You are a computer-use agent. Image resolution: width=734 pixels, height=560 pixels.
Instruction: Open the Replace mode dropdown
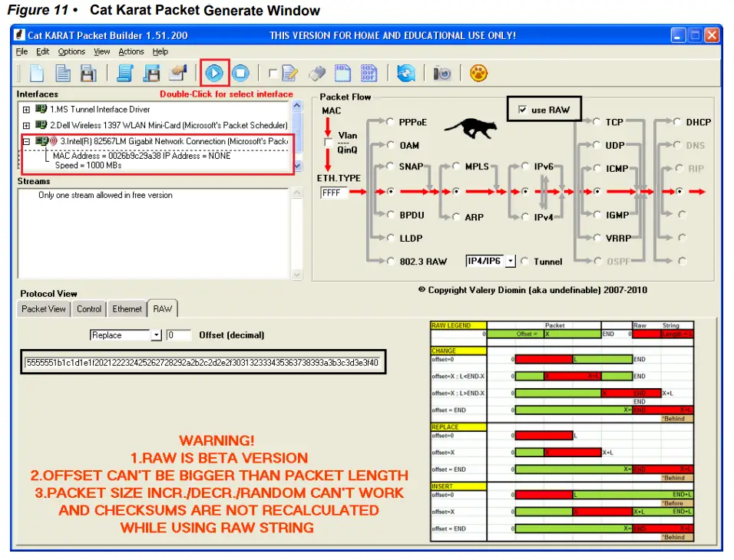pos(157,334)
